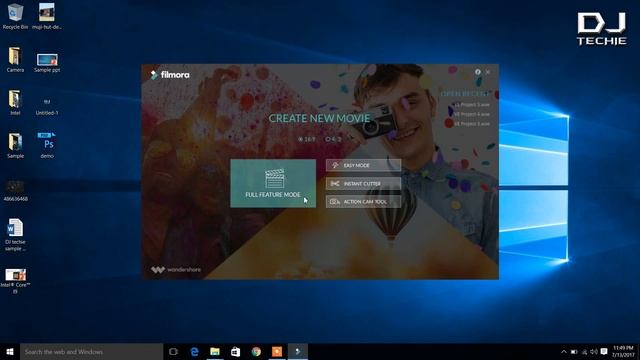Launch Google Chrome from the taskbar
The height and width of the screenshot is (360, 640).
pyautogui.click(x=256, y=351)
